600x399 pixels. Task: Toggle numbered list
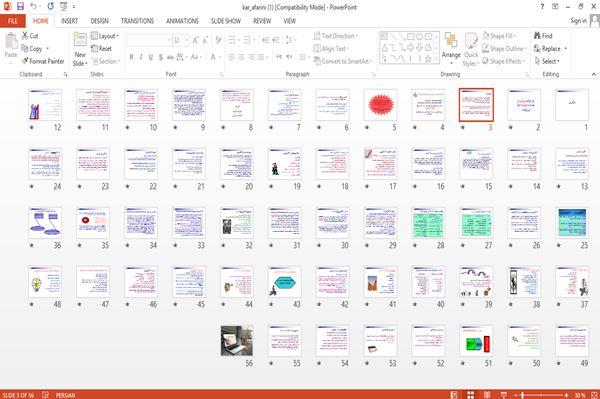pos(247,40)
